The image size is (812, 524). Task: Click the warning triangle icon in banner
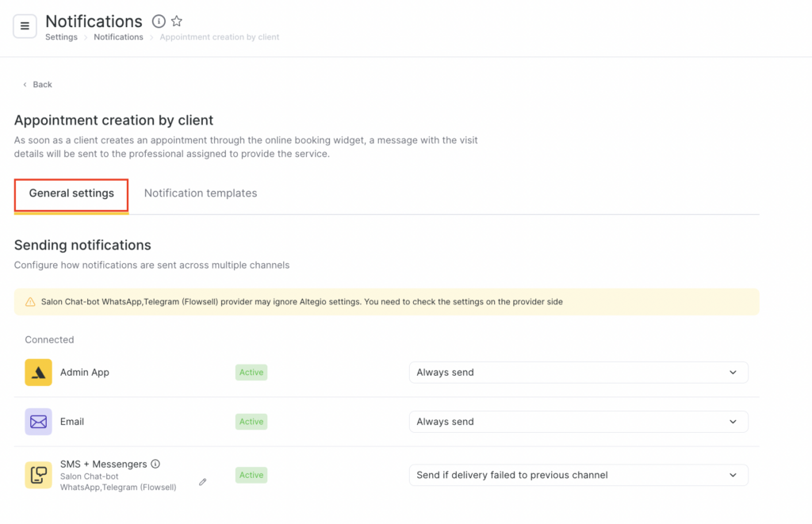[30, 302]
